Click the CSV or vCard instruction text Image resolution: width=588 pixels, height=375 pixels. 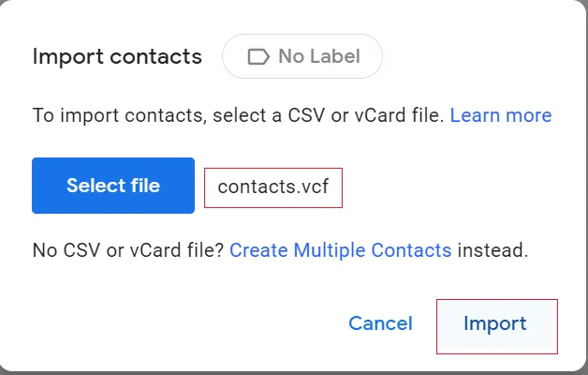(240, 115)
